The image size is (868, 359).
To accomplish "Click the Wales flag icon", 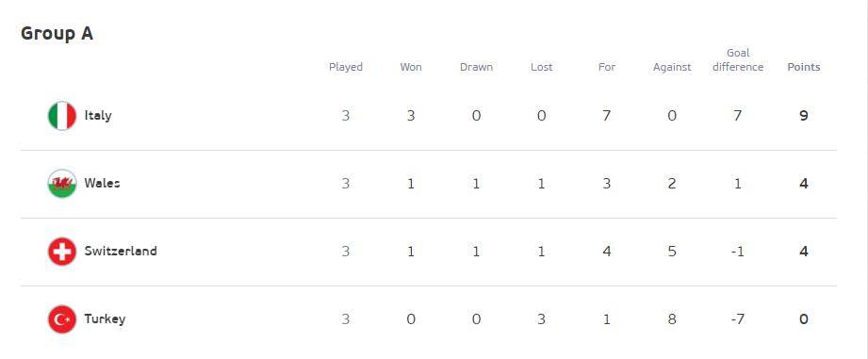I will point(62,184).
